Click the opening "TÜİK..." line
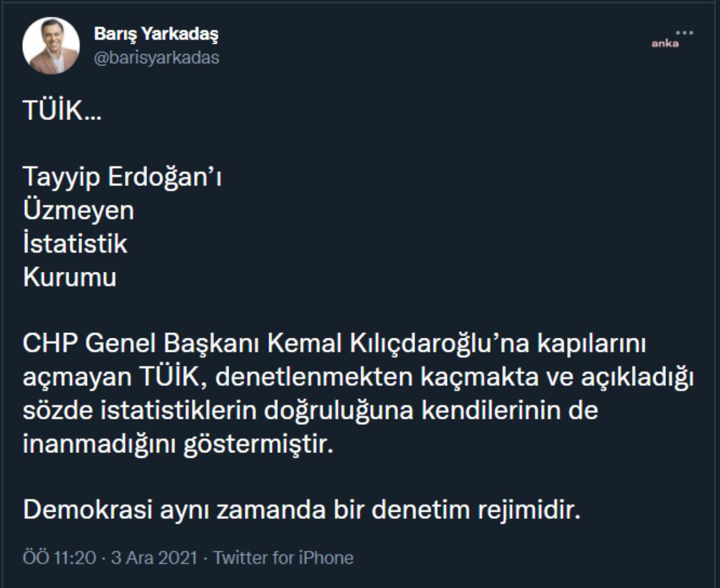 coord(62,111)
